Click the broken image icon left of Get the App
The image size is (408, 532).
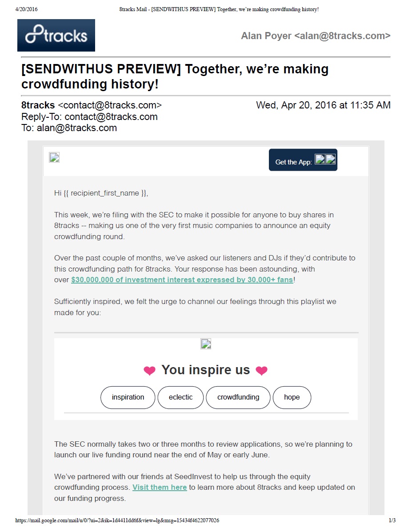(54, 157)
